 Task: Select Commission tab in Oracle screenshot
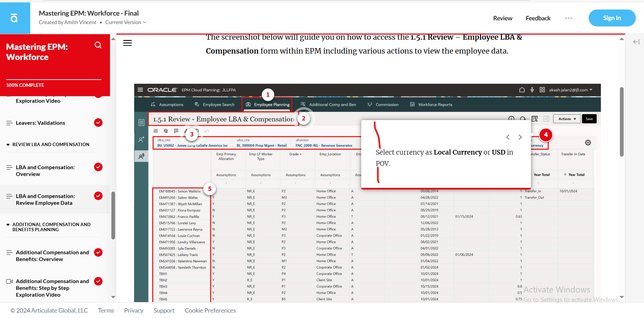point(383,105)
